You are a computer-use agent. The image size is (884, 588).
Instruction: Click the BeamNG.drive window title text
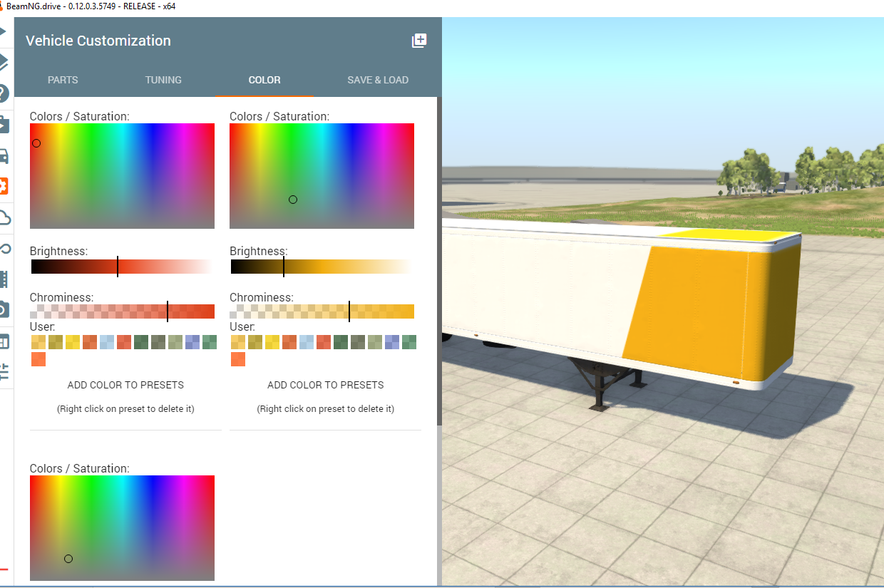pos(91,6)
